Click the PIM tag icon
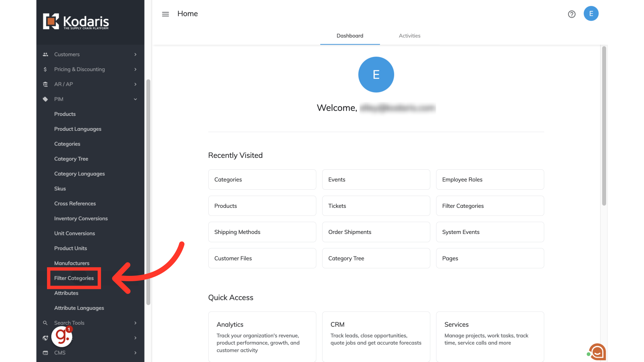Image resolution: width=644 pixels, height=362 pixels. click(x=45, y=99)
